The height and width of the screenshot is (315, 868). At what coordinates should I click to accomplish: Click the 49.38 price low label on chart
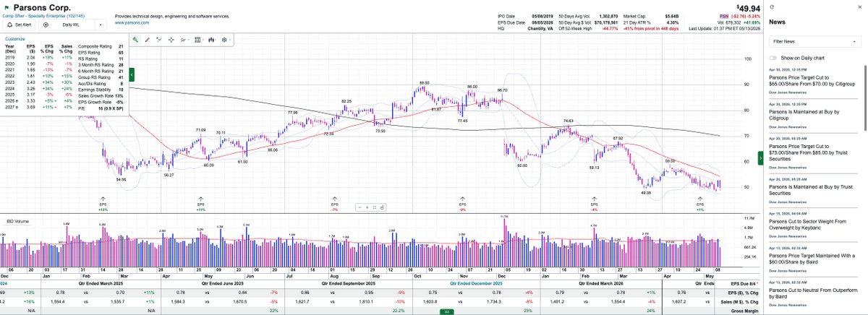(x=646, y=192)
